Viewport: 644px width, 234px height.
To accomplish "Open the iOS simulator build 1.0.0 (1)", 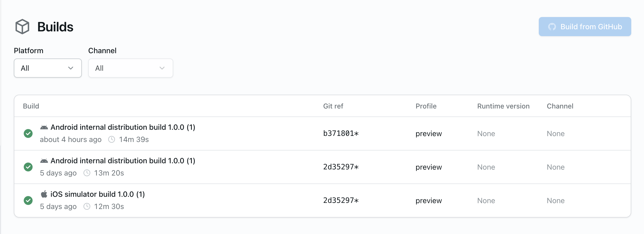I will click(x=98, y=194).
